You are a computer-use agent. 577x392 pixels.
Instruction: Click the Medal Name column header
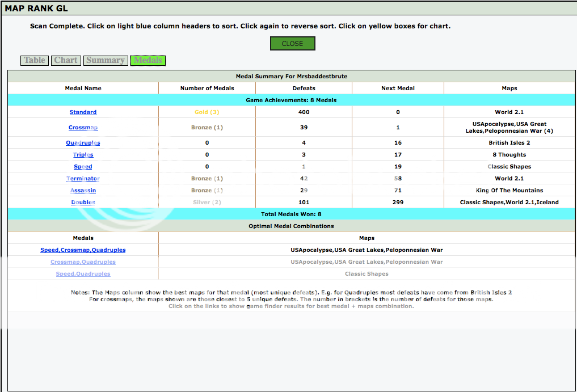click(x=83, y=88)
